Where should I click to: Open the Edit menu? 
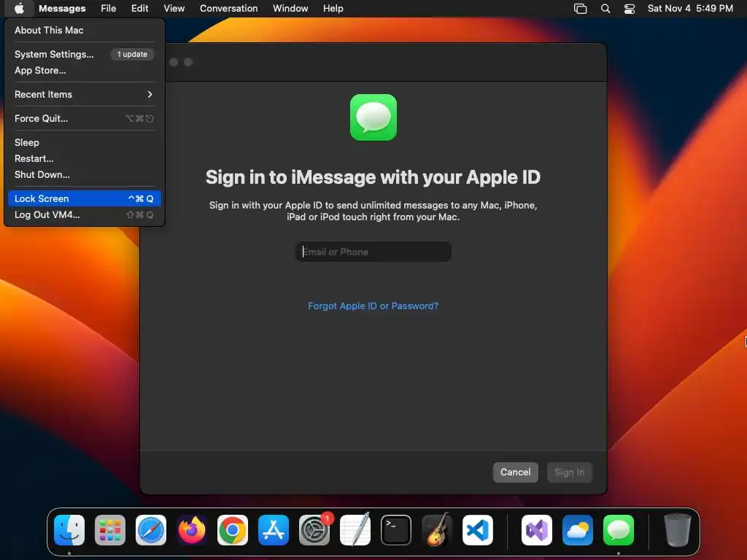tap(139, 9)
